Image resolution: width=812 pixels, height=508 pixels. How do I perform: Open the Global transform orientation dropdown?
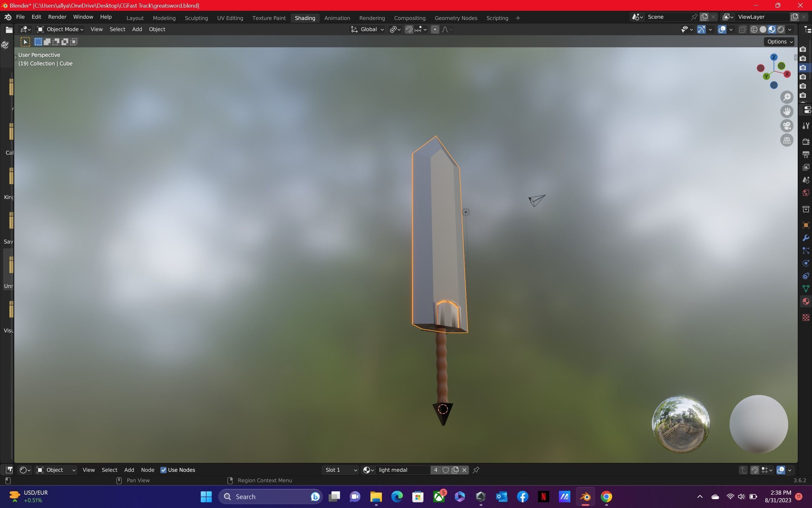click(367, 29)
